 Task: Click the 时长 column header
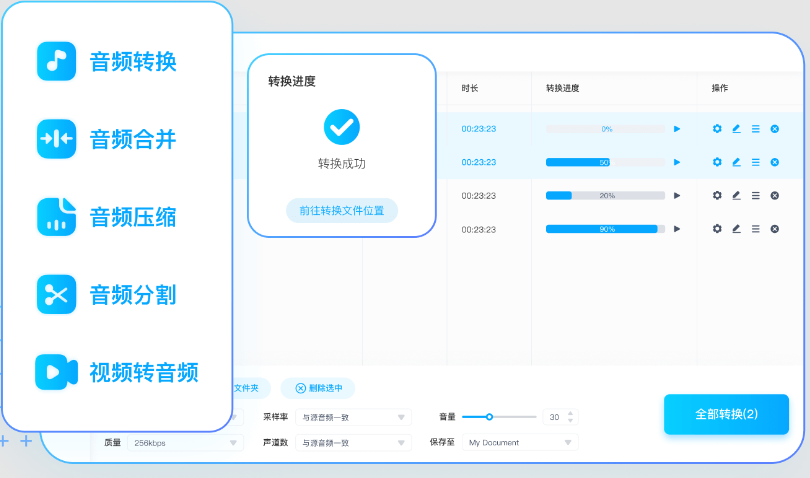[470, 88]
